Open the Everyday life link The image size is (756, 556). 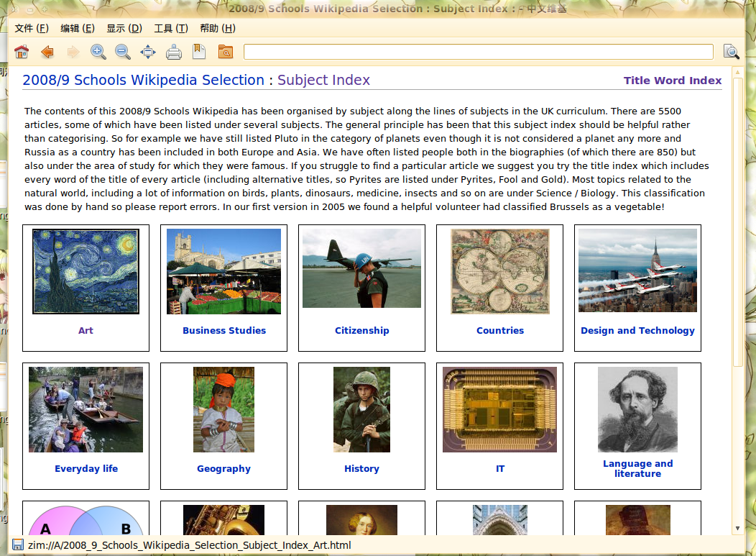(86, 469)
